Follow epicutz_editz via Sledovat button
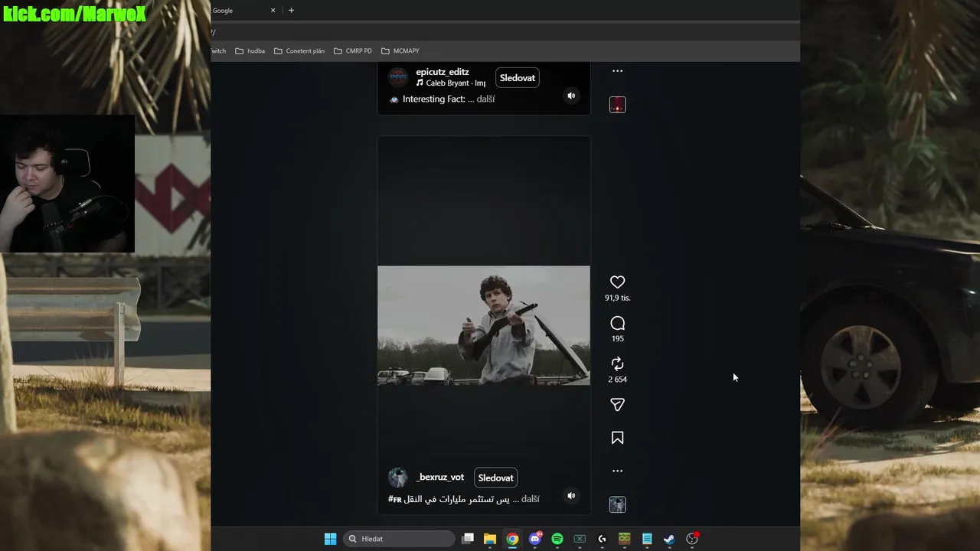The width and height of the screenshot is (980, 551). (x=518, y=78)
